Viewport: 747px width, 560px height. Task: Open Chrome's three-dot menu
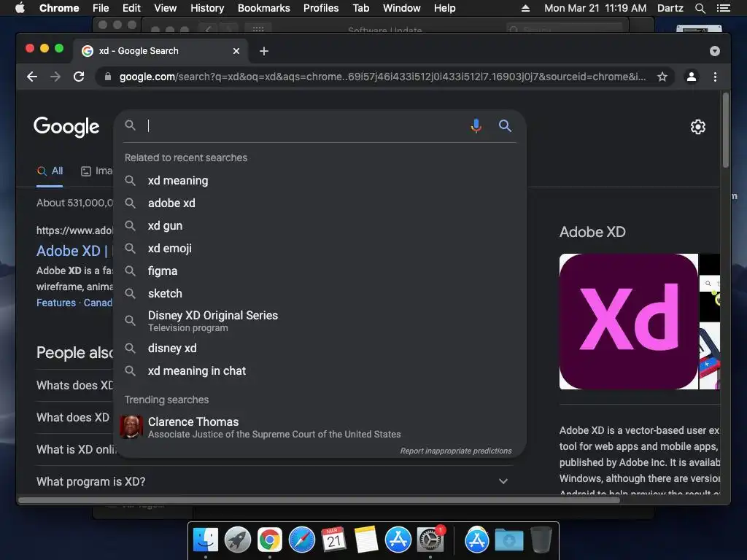(x=715, y=77)
